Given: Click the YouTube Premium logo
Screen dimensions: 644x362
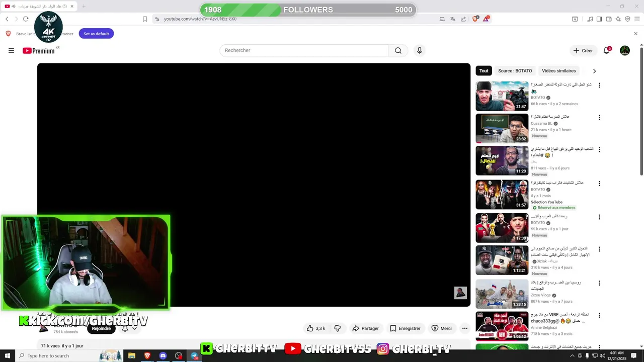Looking at the screenshot, I should 38,50.
